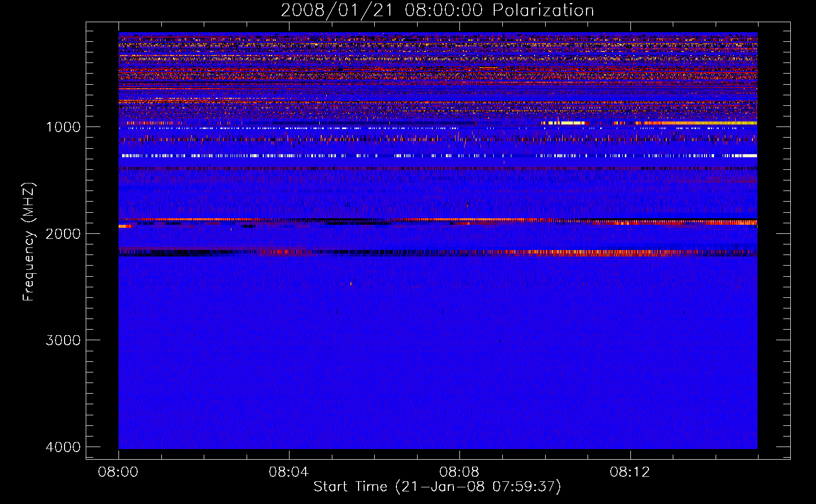Click the 08:04 time tick label

(288, 472)
